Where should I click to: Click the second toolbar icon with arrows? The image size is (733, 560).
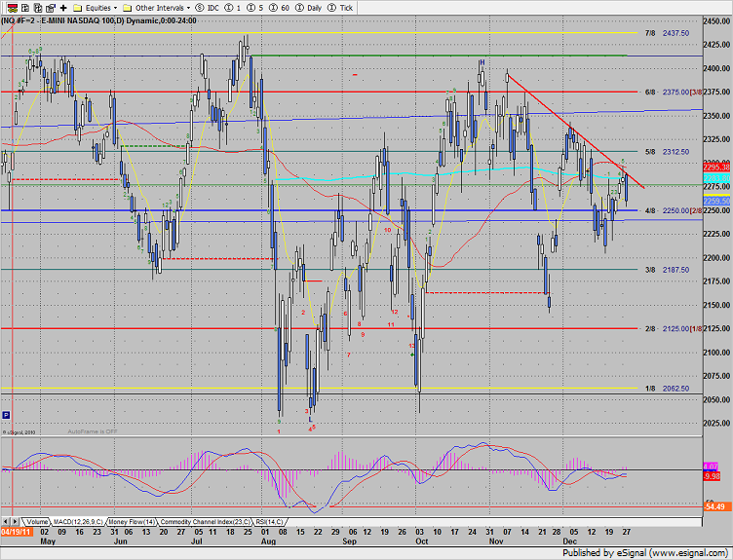pos(25,8)
